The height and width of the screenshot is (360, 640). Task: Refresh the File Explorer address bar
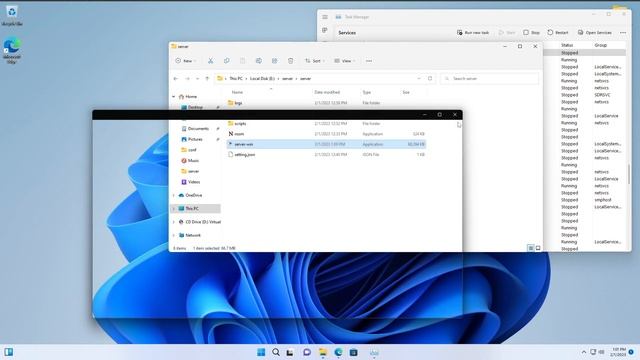click(430, 78)
